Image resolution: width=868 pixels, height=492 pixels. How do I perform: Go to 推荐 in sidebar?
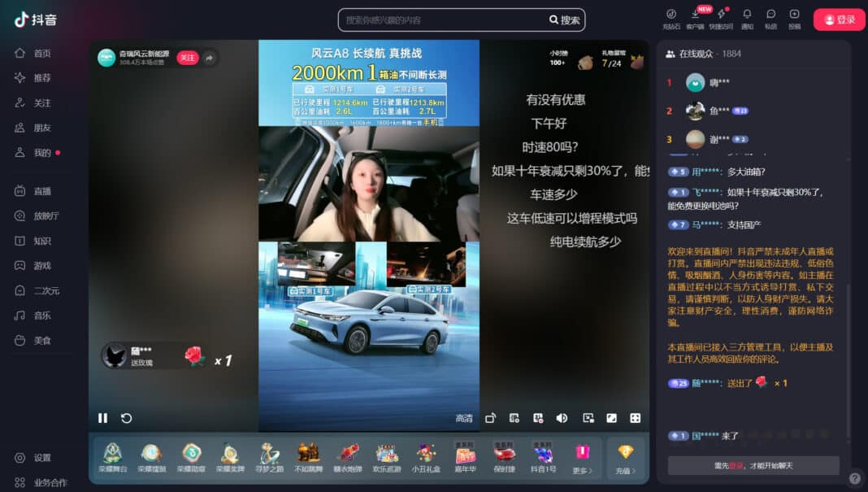click(x=33, y=78)
